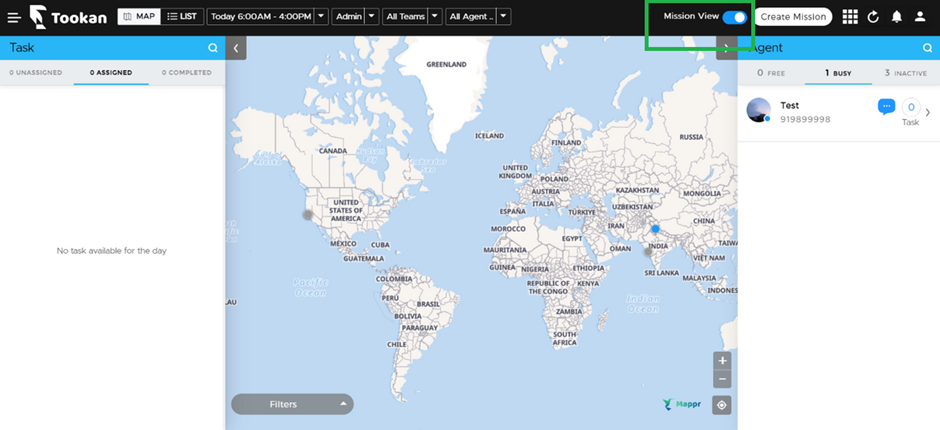The width and height of the screenshot is (940, 430).
Task: Expand the Filters button on map
Action: [292, 404]
